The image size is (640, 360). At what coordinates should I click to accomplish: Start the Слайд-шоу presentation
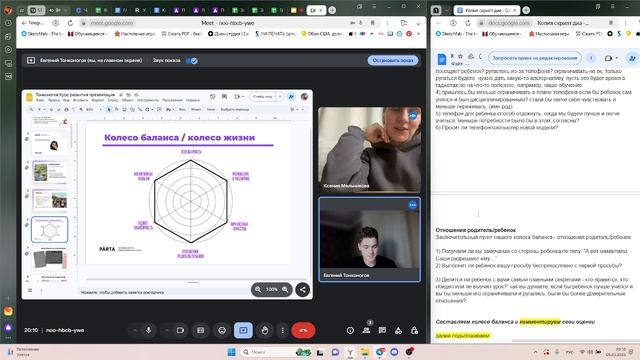262,97
